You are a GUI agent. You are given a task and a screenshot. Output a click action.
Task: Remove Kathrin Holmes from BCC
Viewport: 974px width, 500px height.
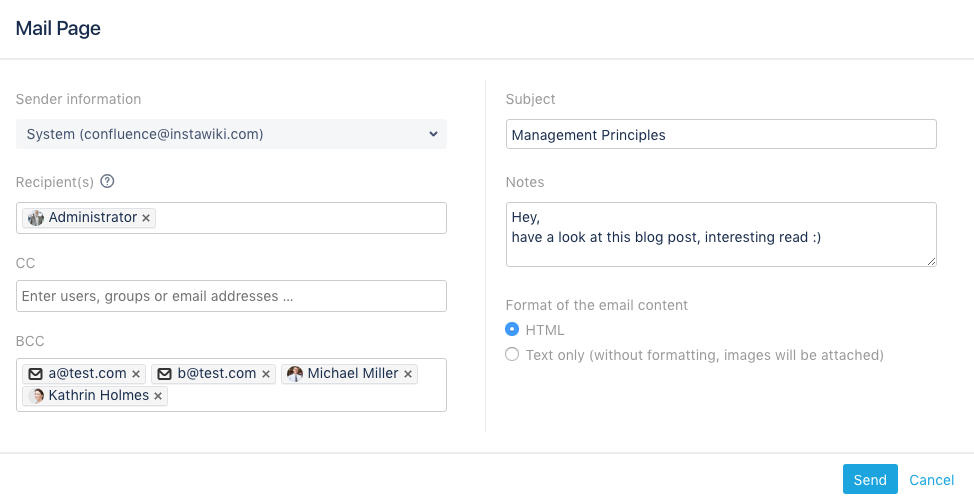click(158, 396)
